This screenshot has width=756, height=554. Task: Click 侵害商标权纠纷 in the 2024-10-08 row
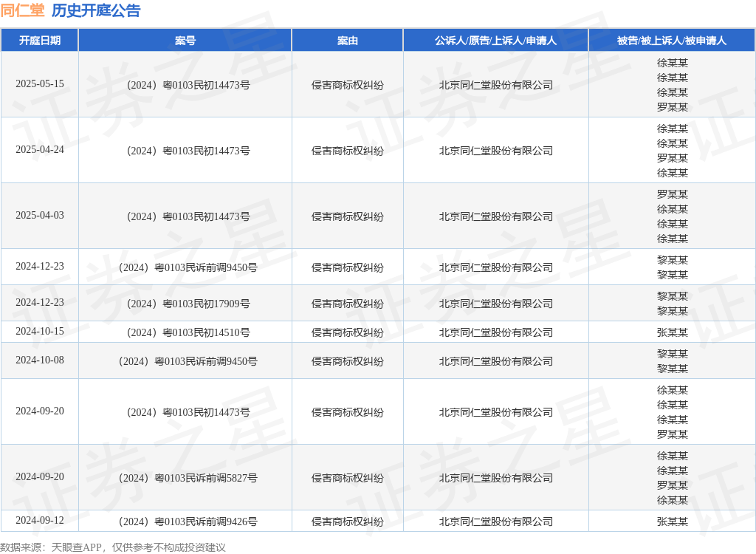pos(348,361)
